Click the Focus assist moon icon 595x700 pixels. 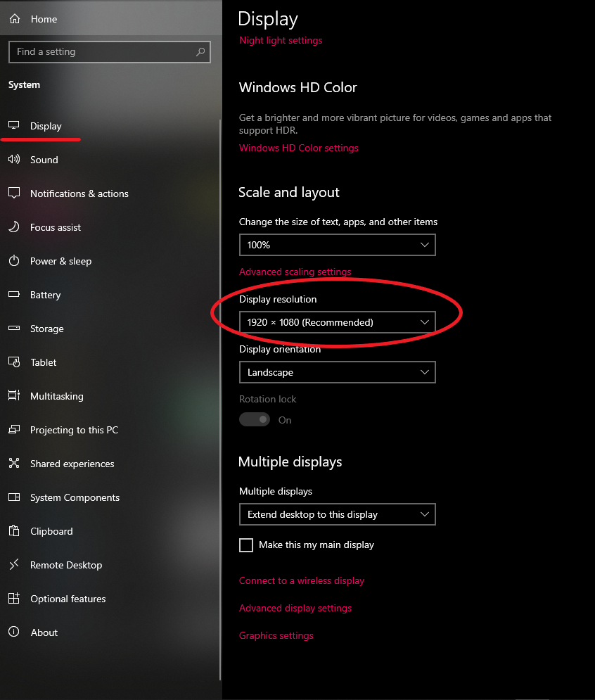click(14, 227)
